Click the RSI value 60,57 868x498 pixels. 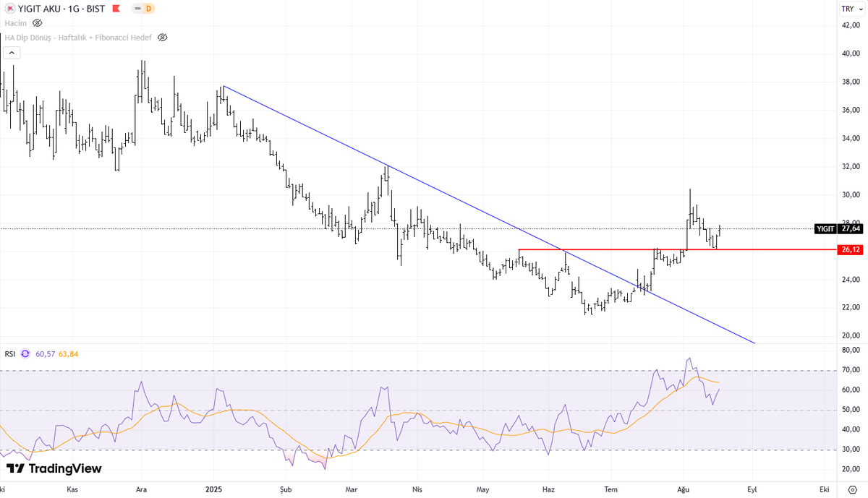(45, 353)
